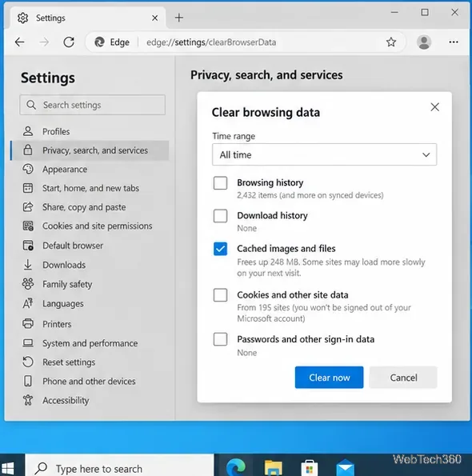Open a new tab with the plus button
Screen dimensions: 472x476
pyautogui.click(x=179, y=18)
